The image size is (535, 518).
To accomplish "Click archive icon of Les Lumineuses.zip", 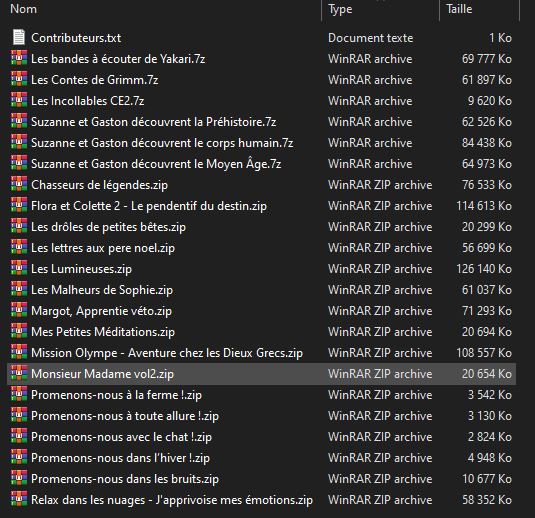I will click(19, 269).
